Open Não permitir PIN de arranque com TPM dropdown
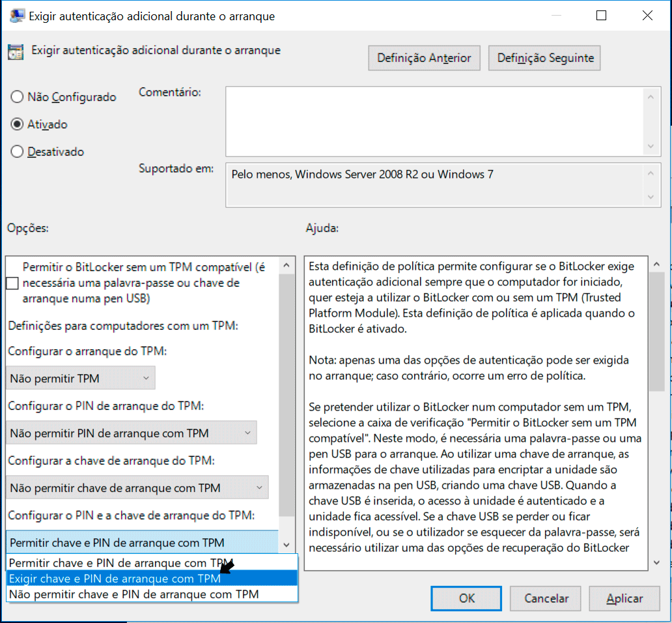Viewport: 672px width, 623px height. pos(131,433)
